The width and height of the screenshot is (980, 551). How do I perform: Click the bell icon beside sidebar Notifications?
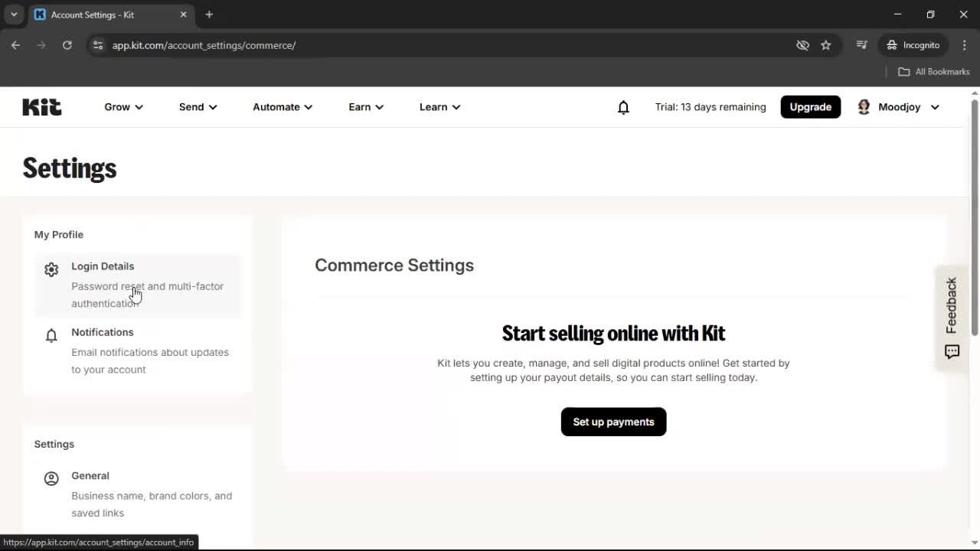coord(51,335)
